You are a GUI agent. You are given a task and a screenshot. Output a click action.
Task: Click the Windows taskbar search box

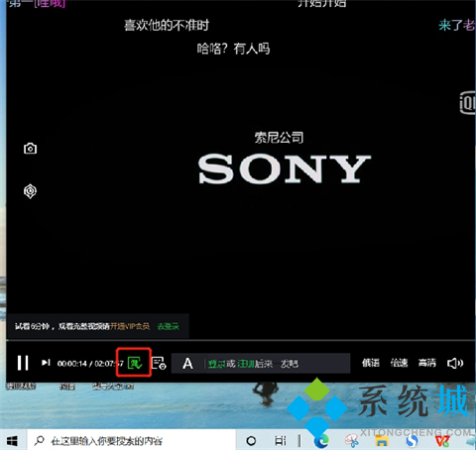pos(131,441)
